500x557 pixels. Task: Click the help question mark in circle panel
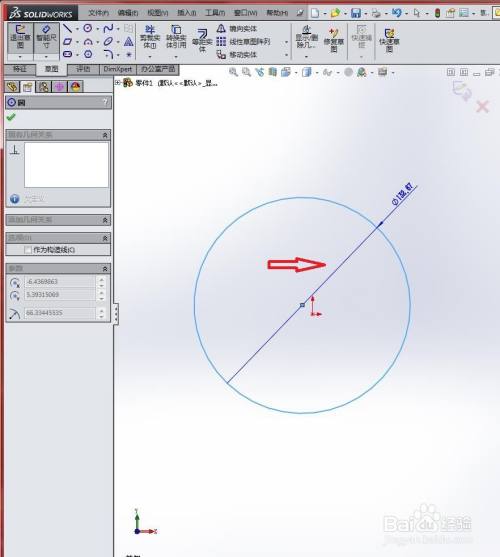[105, 102]
